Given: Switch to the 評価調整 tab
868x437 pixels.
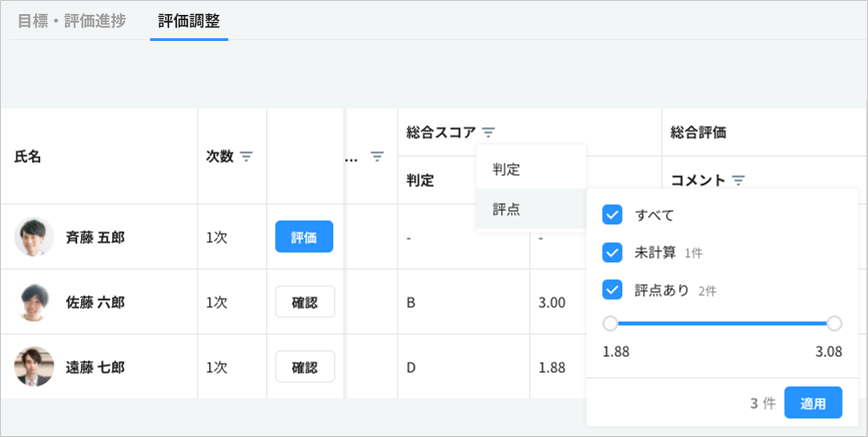Looking at the screenshot, I should click(x=189, y=21).
